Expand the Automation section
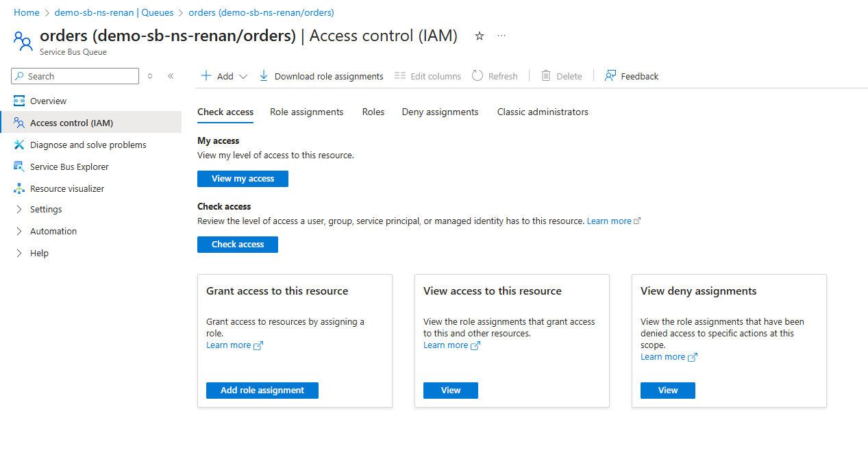The height and width of the screenshot is (457, 868). (53, 231)
